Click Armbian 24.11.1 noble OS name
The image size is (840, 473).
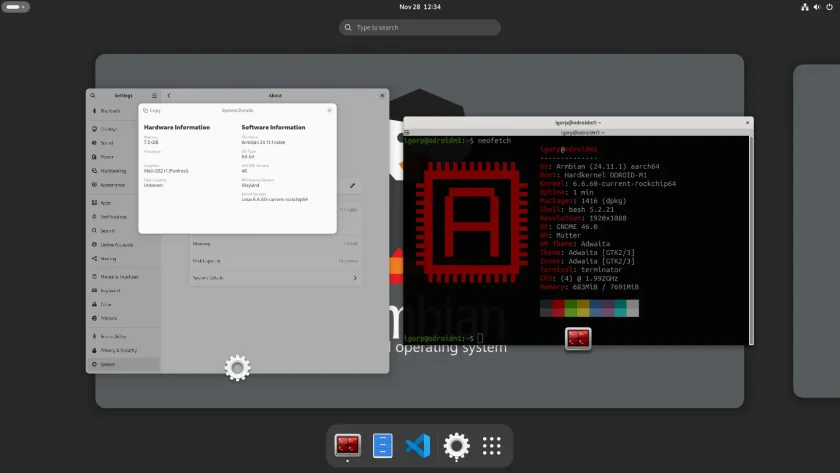tap(263, 142)
